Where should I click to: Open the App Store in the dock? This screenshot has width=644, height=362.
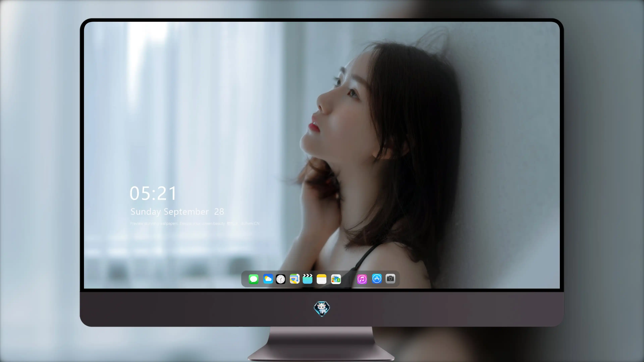(377, 279)
